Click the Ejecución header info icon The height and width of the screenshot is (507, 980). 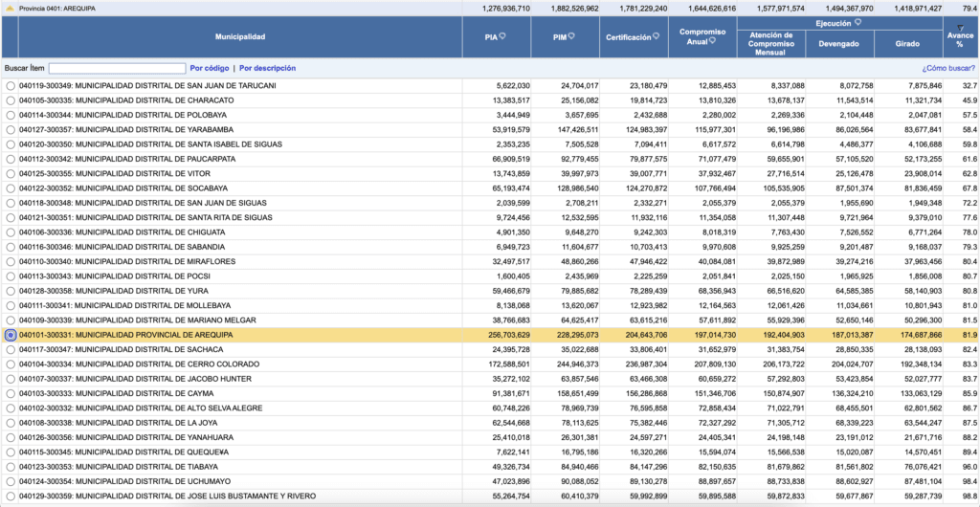point(857,22)
